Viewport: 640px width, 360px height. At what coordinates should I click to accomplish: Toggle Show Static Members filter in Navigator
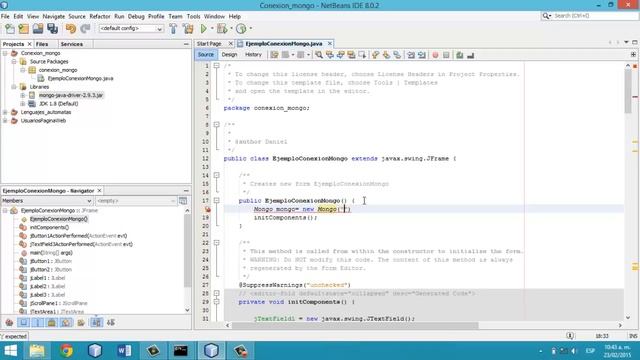[x=38, y=322]
